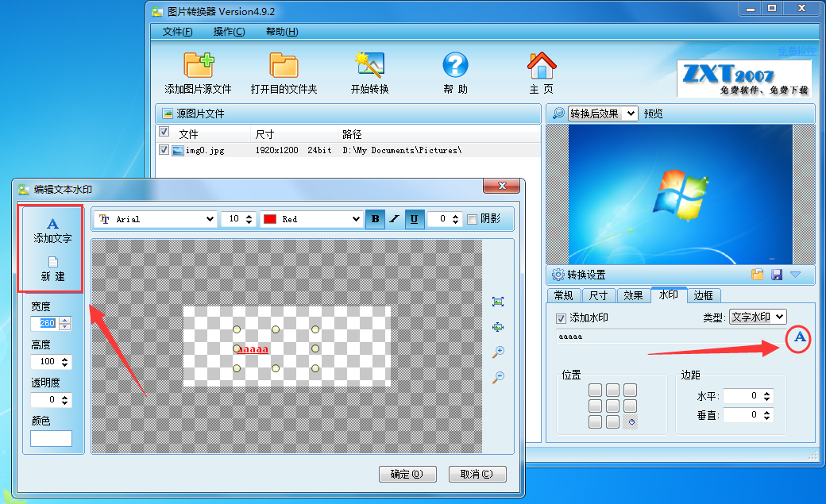Click the triangle arrow in conversion settings header
The width and height of the screenshot is (826, 504).
[796, 275]
